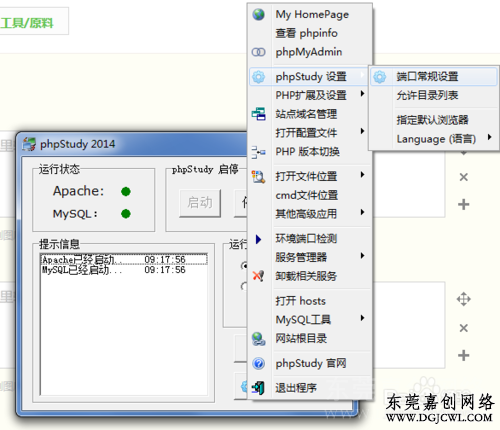Expand the Language (语言) submenu arrow
The height and width of the screenshot is (430, 500).
coord(489,137)
